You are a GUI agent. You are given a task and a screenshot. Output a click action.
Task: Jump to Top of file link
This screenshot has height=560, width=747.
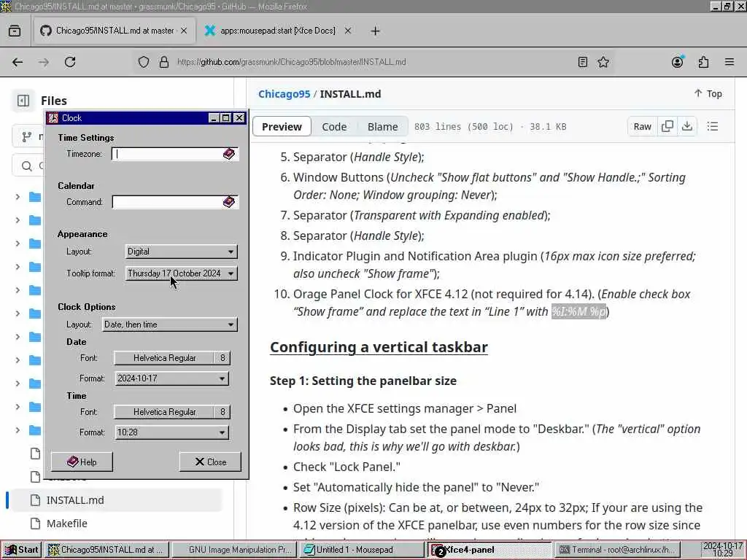[708, 94]
